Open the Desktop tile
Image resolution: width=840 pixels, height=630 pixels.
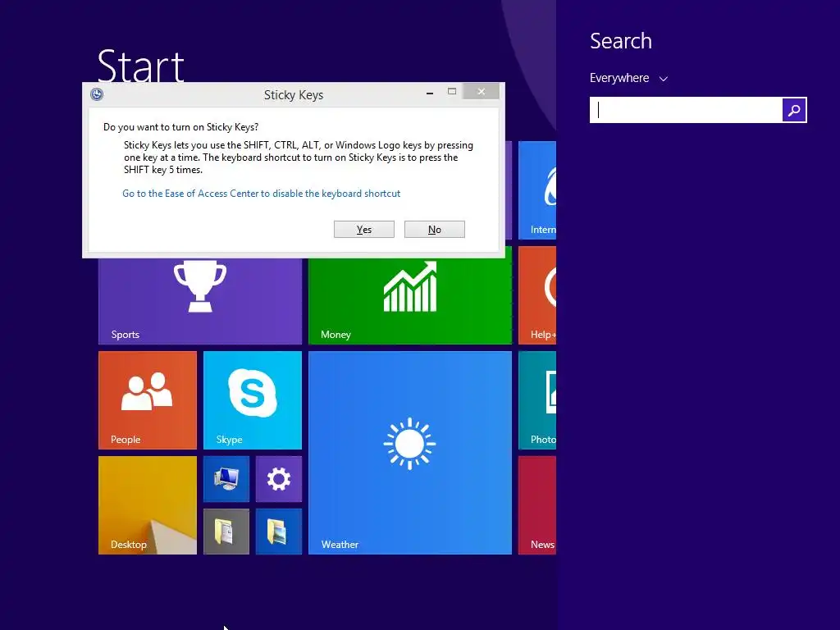(x=148, y=505)
